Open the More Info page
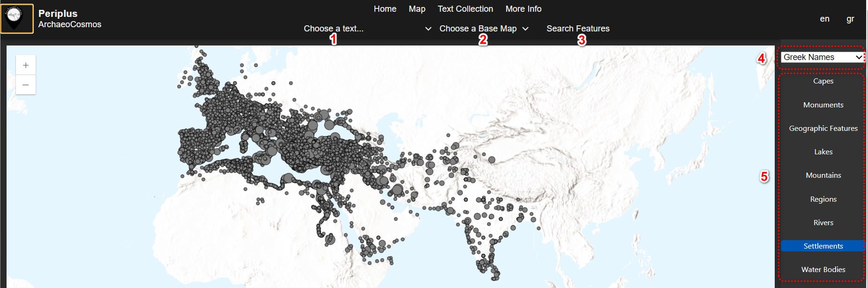This screenshot has height=288, width=868. 523,9
